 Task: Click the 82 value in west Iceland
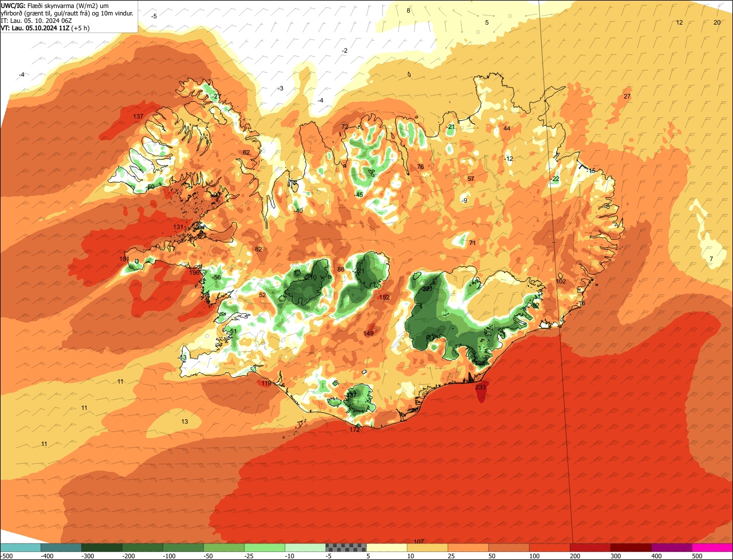point(258,249)
